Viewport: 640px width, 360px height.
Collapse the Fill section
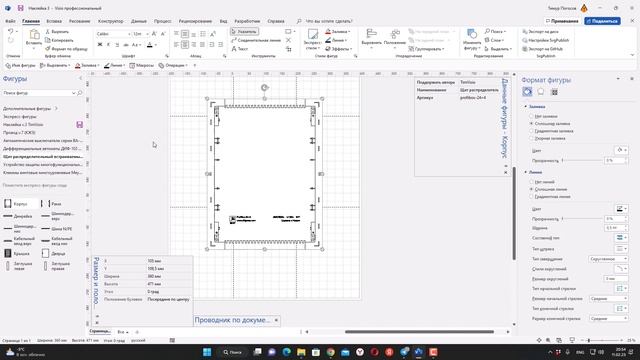tap(526, 107)
